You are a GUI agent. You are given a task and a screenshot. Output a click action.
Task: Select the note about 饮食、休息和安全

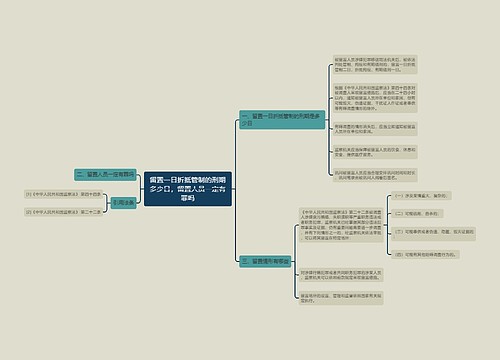pyautogui.click(x=375, y=152)
